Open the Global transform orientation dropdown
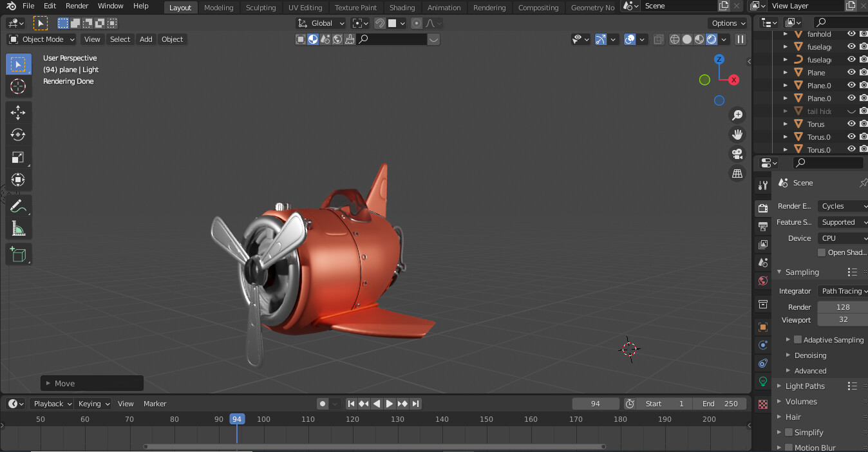This screenshot has width=868, height=452. (x=320, y=23)
